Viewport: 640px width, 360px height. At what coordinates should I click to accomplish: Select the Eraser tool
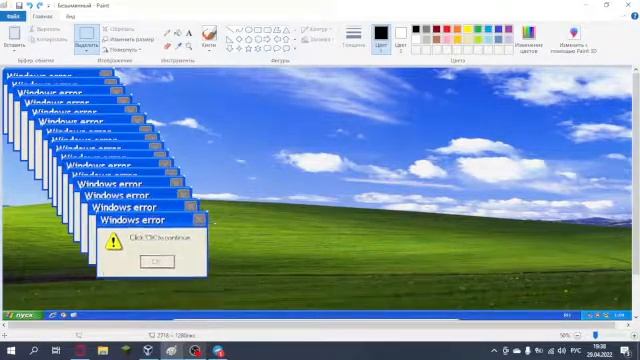[167, 47]
